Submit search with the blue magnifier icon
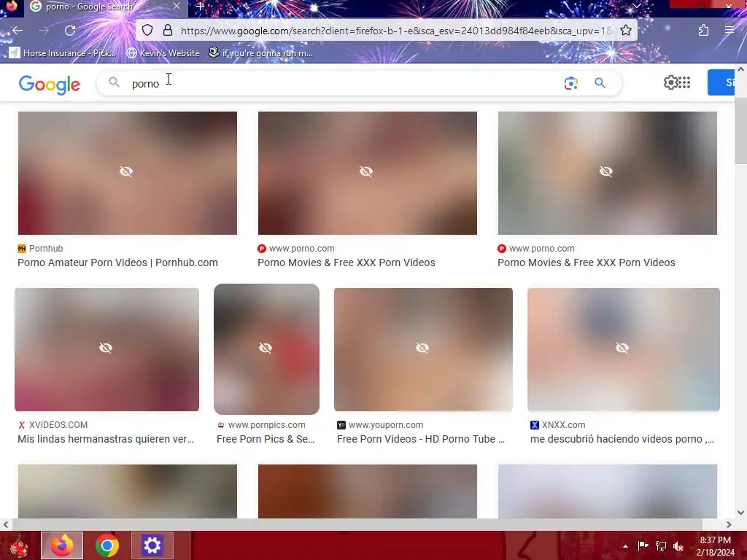Screen dimensions: 747x560 [x=600, y=83]
